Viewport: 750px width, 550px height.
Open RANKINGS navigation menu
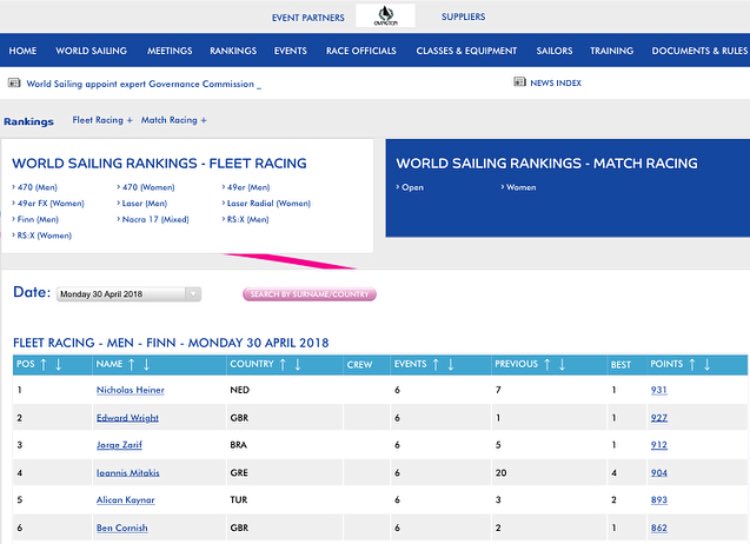[233, 51]
